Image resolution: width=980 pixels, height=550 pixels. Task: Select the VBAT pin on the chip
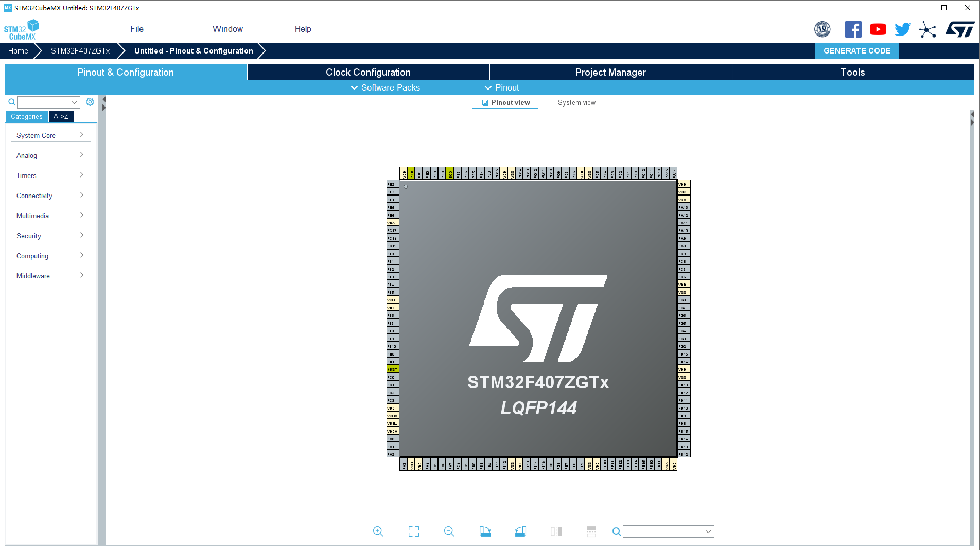click(393, 223)
